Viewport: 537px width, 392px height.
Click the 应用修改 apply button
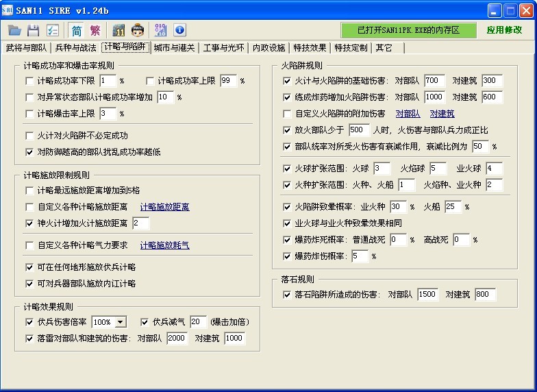point(504,30)
